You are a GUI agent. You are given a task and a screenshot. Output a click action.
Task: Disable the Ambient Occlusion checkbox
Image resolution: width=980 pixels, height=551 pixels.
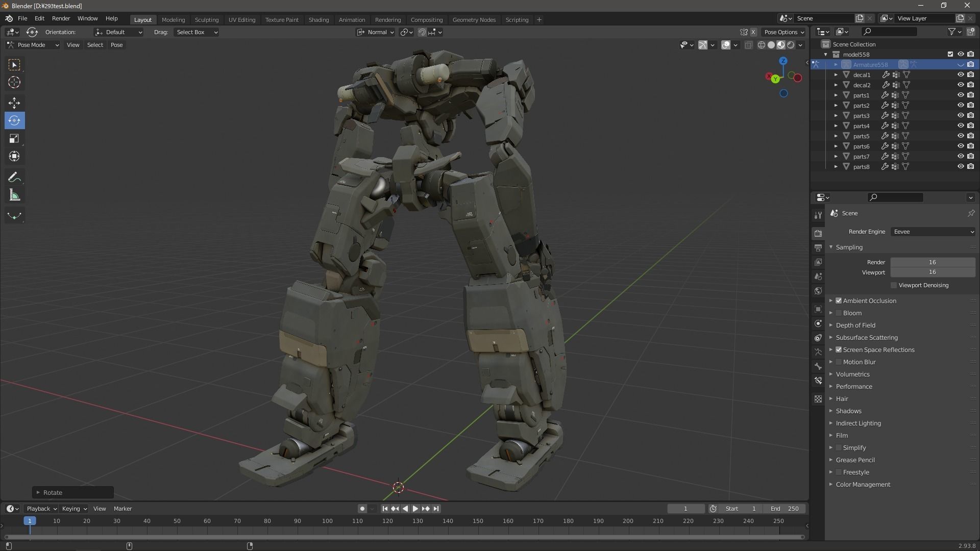click(x=839, y=300)
